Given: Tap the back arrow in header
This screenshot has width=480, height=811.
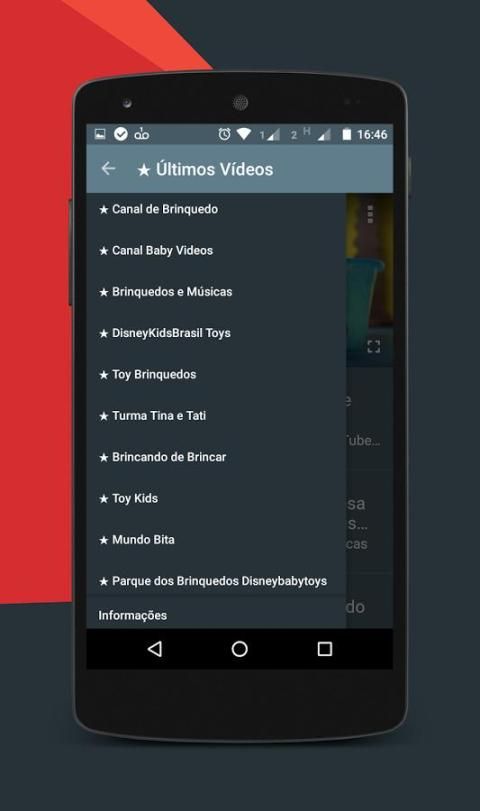Looking at the screenshot, I should (108, 168).
